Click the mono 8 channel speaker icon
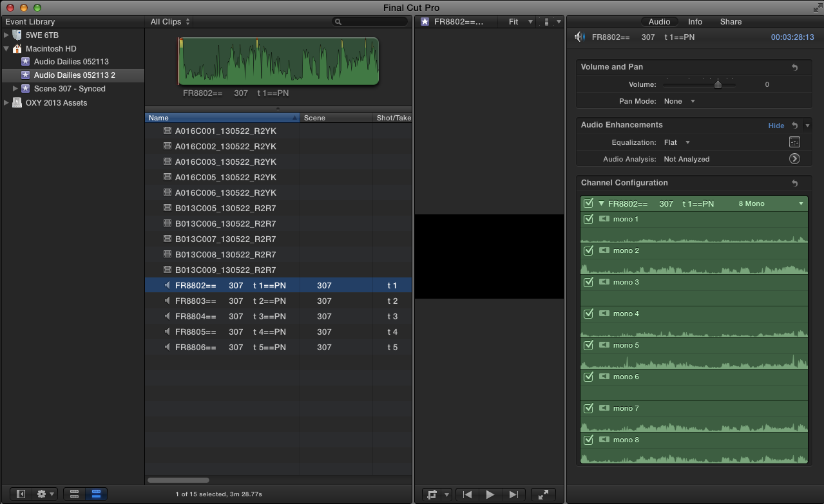The height and width of the screenshot is (504, 824). (604, 440)
